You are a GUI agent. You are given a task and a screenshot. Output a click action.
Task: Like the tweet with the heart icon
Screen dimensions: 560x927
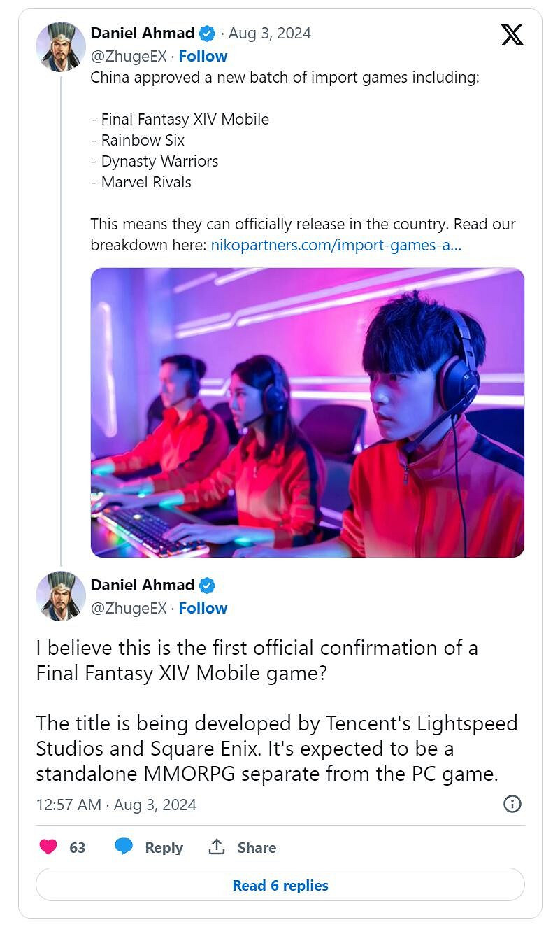[x=48, y=847]
